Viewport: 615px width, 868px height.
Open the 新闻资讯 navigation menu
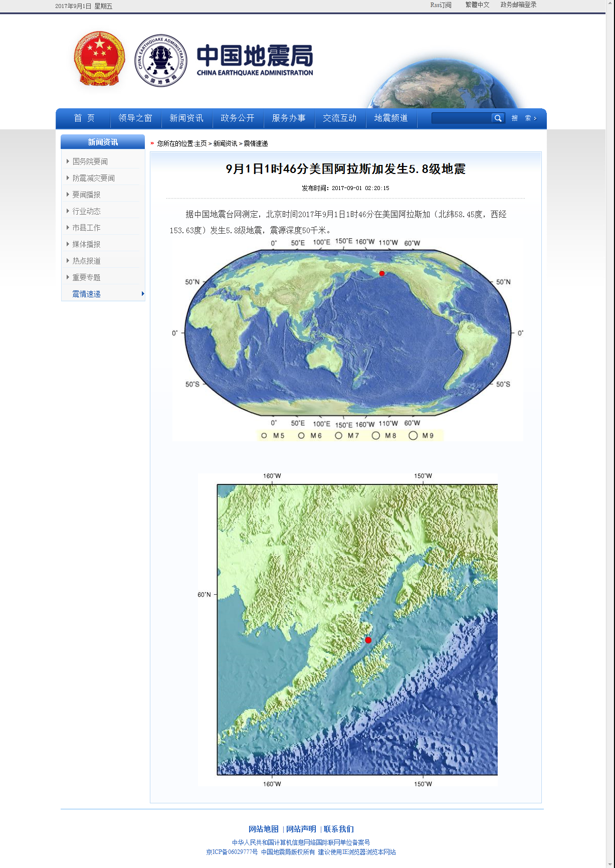click(186, 118)
